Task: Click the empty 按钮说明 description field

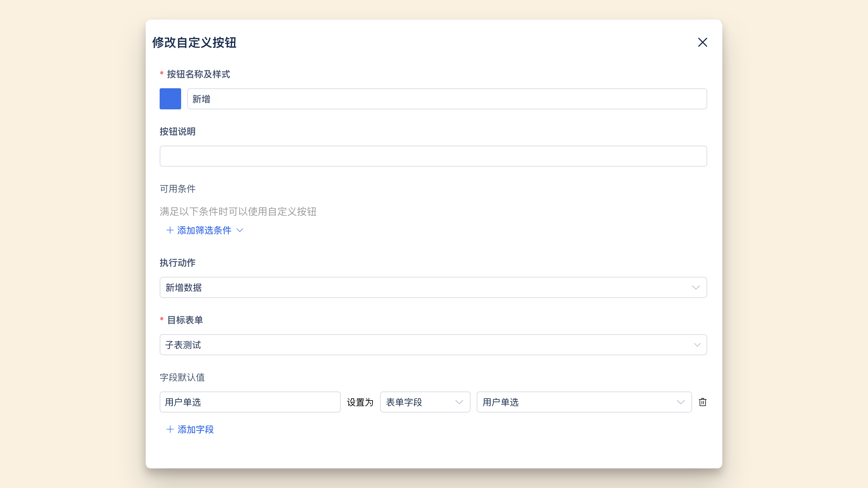Action: (x=433, y=156)
